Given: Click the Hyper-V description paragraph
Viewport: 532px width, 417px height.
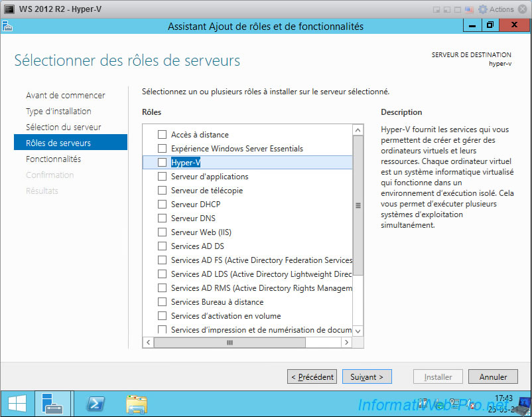Looking at the screenshot, I should (x=447, y=177).
